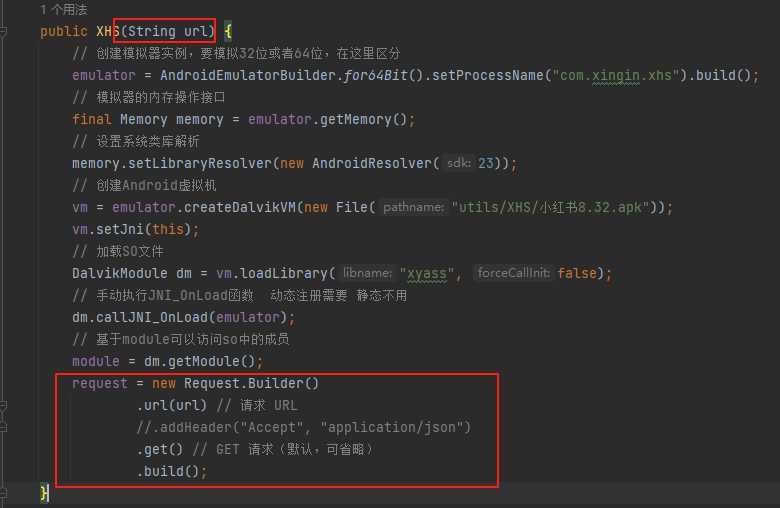This screenshot has height=508, width=780.
Task: Click the highlighted closing brace of the constructor
Action: tap(45, 493)
